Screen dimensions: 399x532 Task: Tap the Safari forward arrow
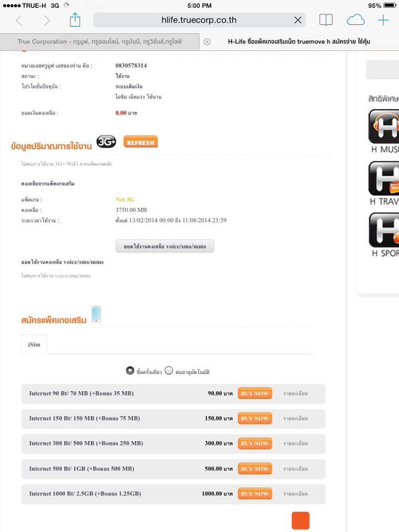47,21
